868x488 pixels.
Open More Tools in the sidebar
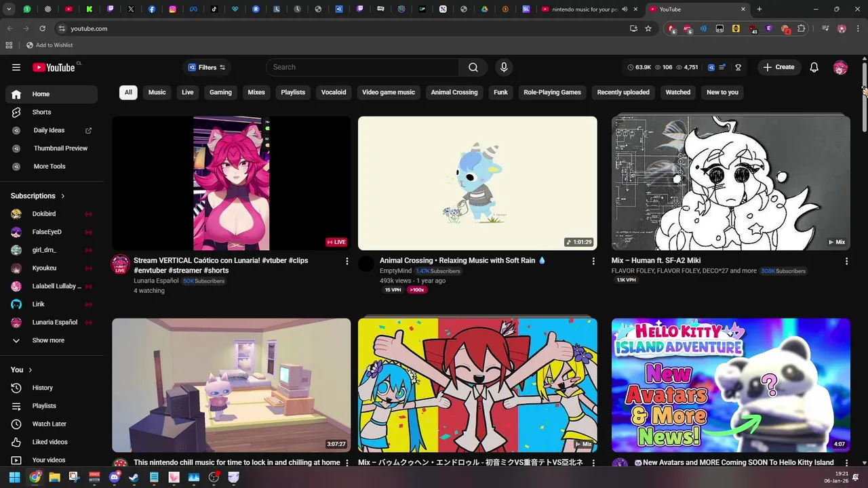coord(51,166)
